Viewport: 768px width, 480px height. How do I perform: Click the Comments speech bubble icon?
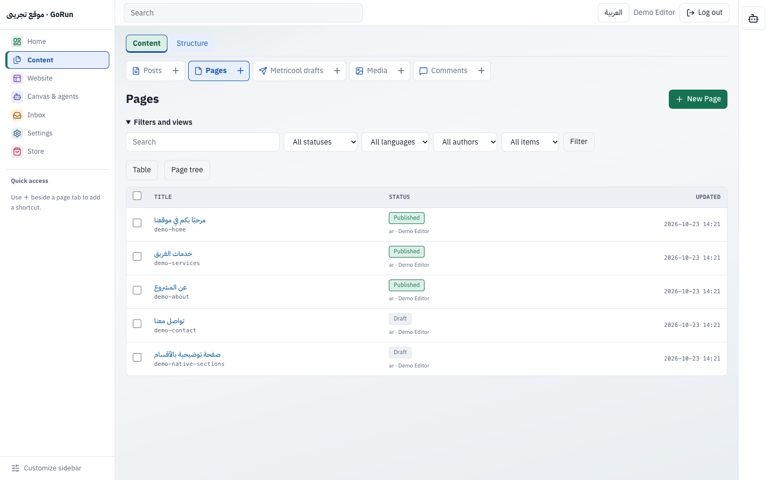(424, 71)
